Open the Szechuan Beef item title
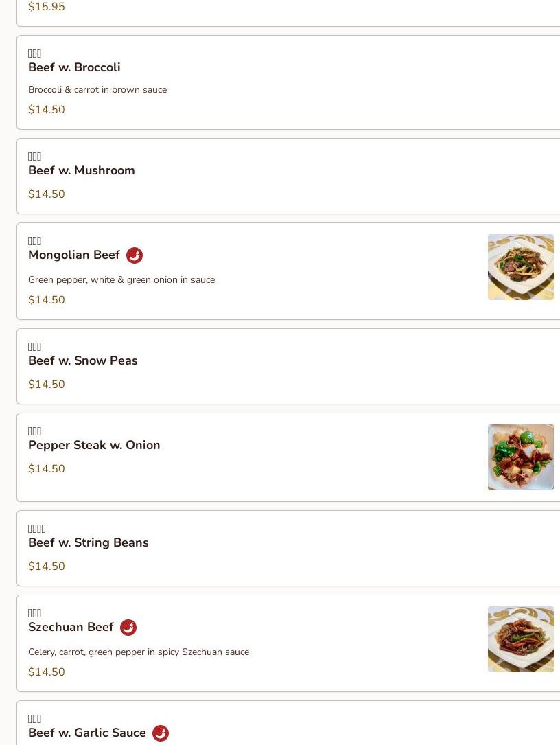Viewport: 560px width, 745px height. coord(71,627)
